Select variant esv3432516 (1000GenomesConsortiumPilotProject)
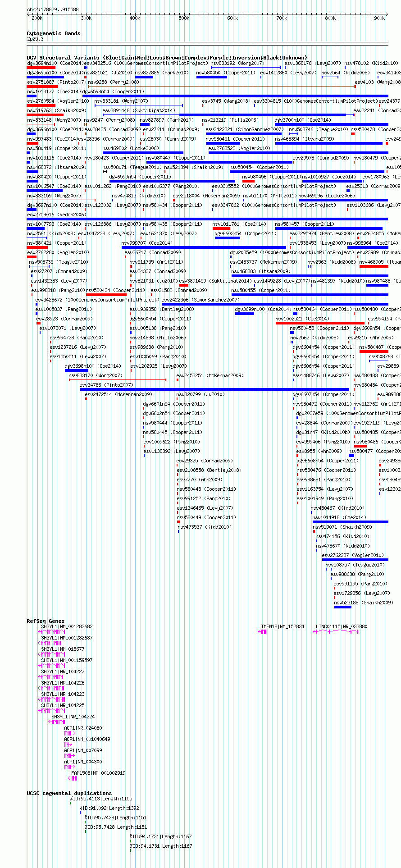 [x=146, y=64]
